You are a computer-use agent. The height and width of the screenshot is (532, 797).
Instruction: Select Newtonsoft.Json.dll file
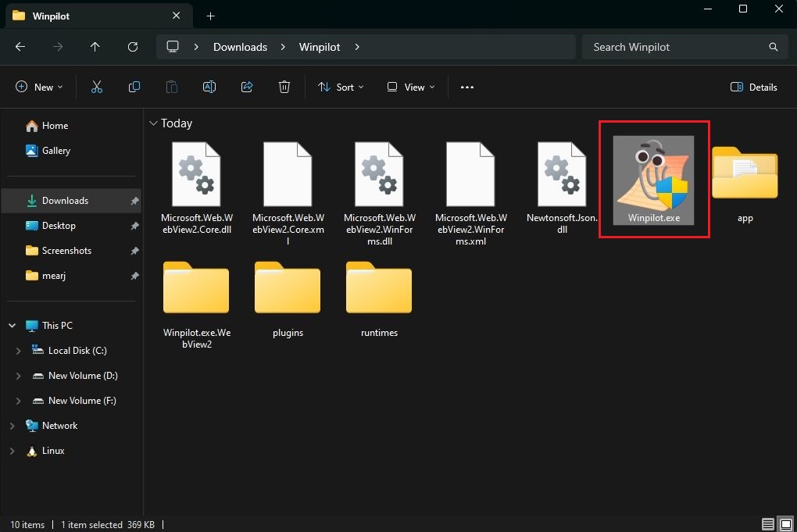tap(562, 188)
